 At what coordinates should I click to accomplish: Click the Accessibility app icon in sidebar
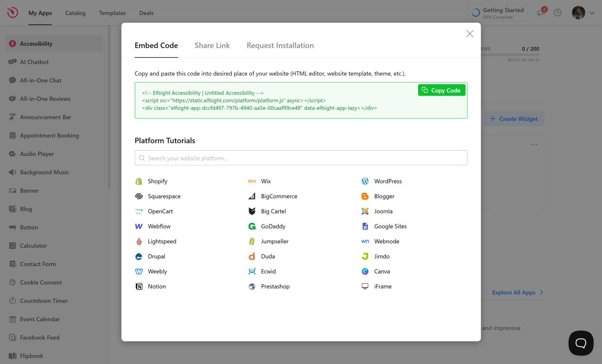point(12,43)
